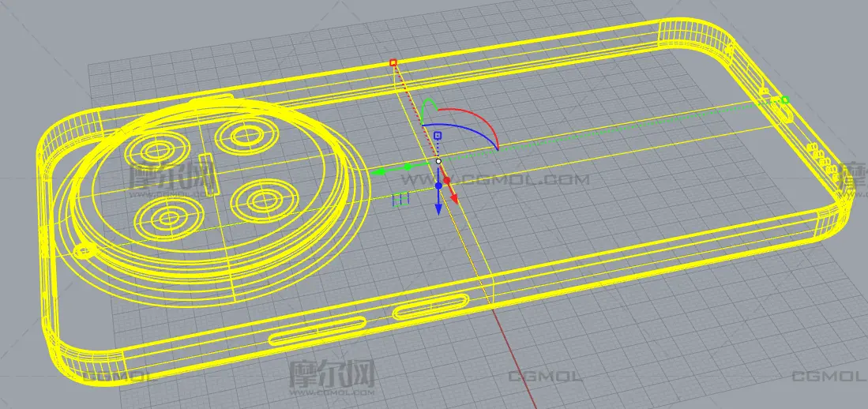Click the lower-left camera lens
The image size is (868, 409).
pyautogui.click(x=170, y=213)
